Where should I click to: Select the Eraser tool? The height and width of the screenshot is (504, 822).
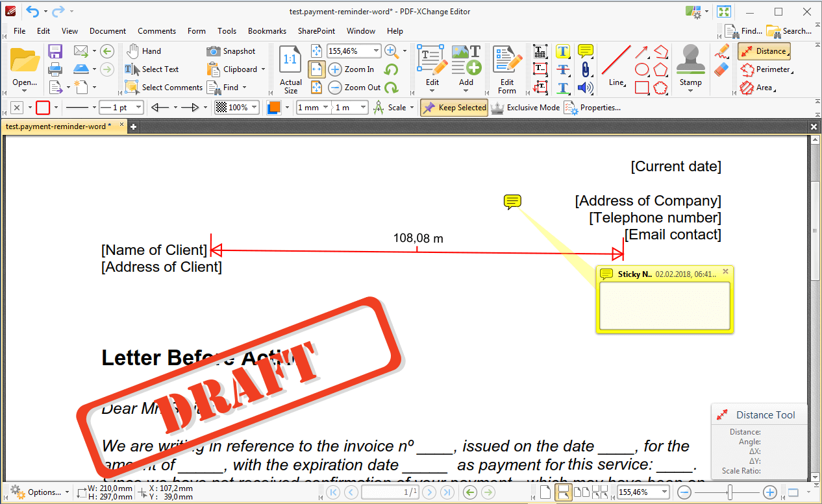coord(721,69)
